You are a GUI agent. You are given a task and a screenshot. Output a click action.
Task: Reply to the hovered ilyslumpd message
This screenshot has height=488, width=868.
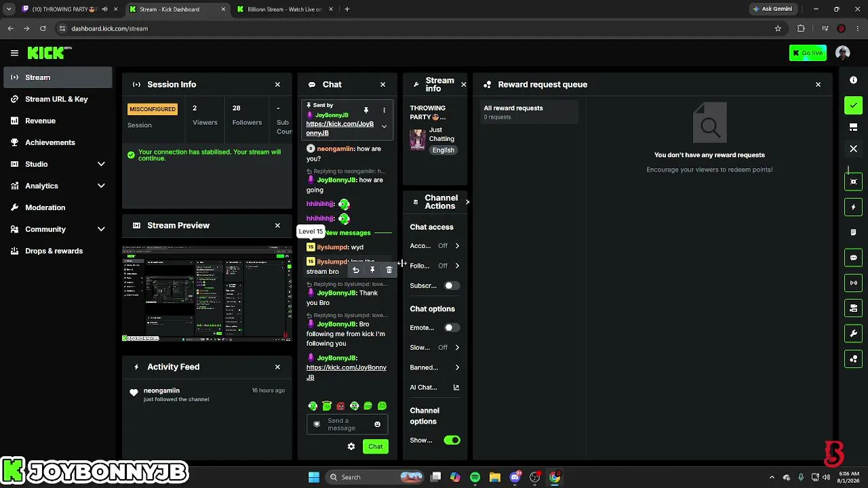pyautogui.click(x=355, y=270)
